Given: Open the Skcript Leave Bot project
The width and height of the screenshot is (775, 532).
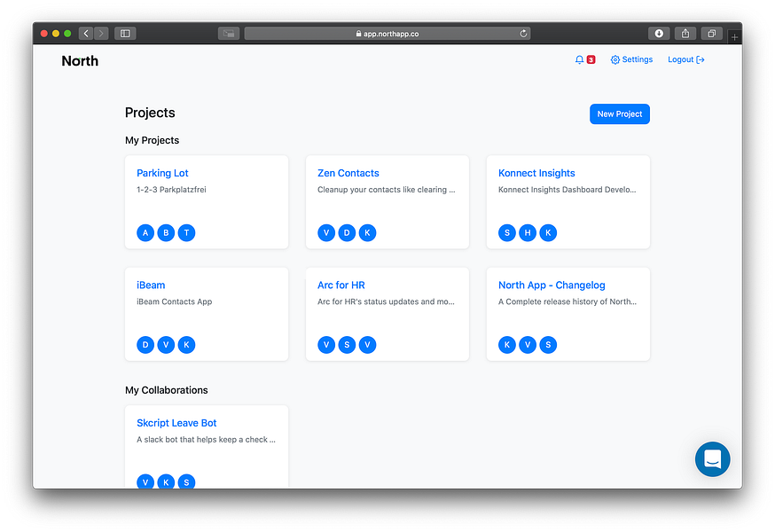Looking at the screenshot, I should pos(176,423).
